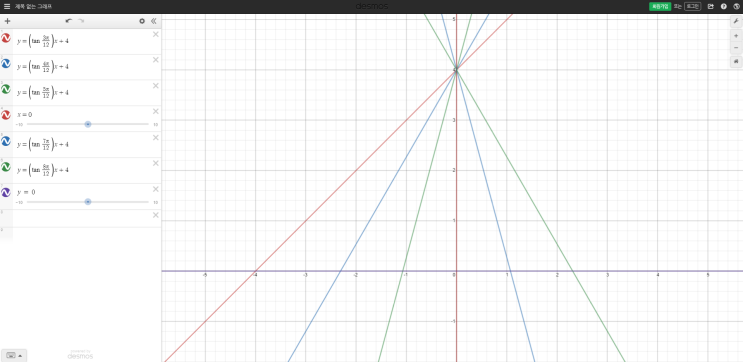Click the slider thumb under y = 0
The width and height of the screenshot is (743, 362).
[x=88, y=202]
